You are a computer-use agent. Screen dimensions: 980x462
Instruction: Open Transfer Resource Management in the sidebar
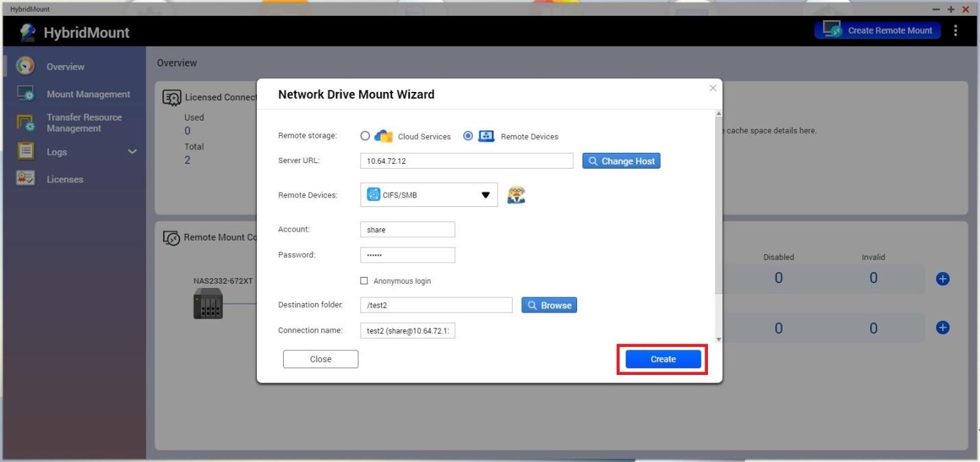click(84, 123)
